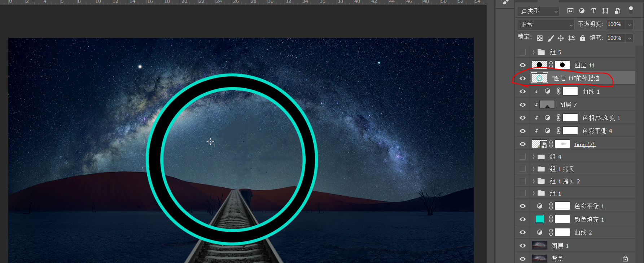
Task: Open the layer filter type dropdown
Action: [x=539, y=11]
